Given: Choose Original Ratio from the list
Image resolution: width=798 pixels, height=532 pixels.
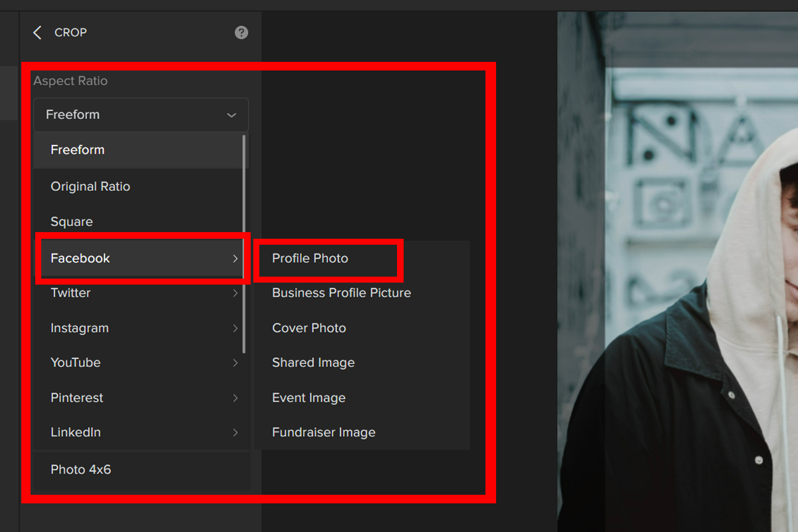Looking at the screenshot, I should pos(90,187).
